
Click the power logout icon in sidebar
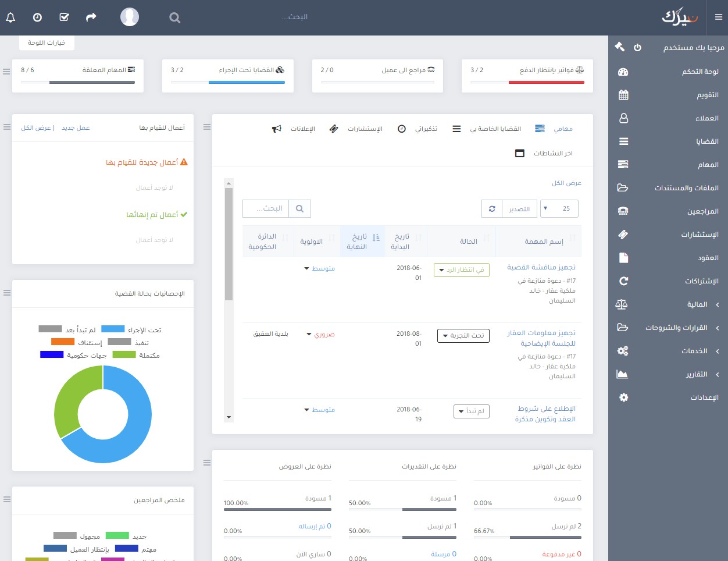tap(637, 47)
